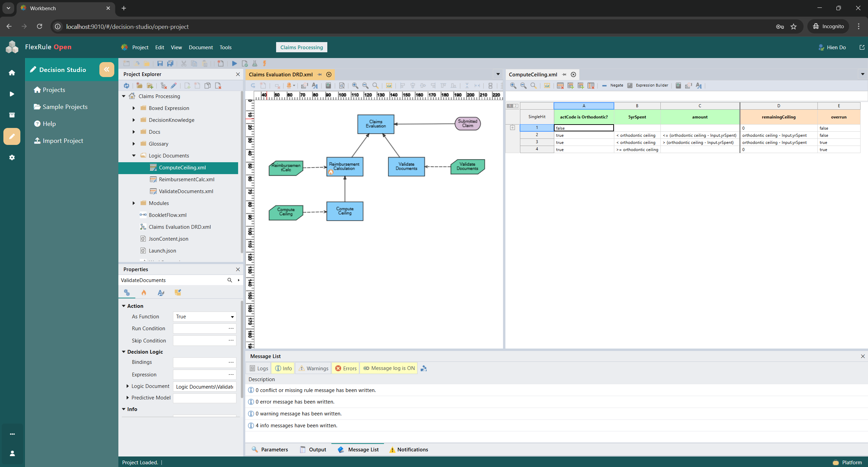Click the document with green check validate icon
Image resolution: width=868 pixels, height=467 pixels.
pos(245,63)
